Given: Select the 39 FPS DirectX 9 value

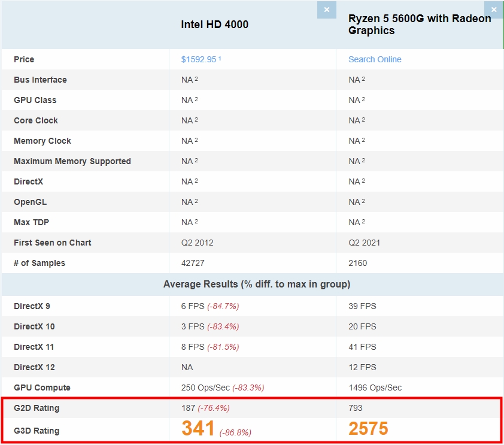Looking at the screenshot, I should (x=362, y=306).
